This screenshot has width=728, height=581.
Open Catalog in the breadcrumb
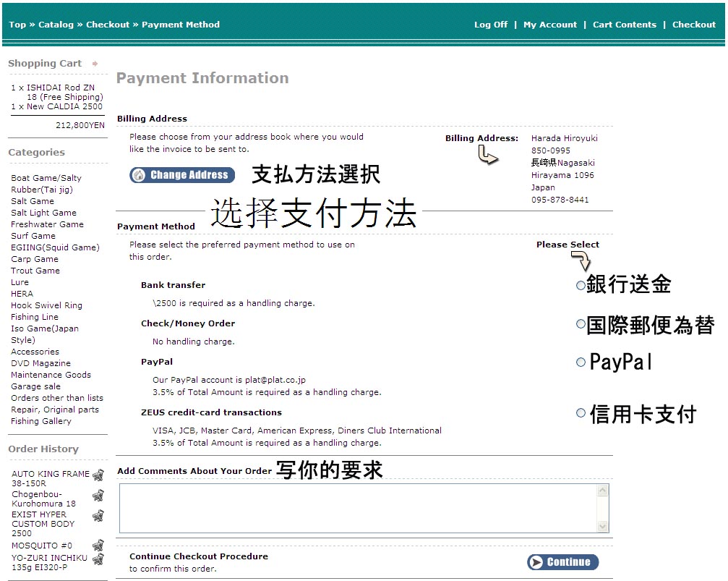tap(56, 25)
